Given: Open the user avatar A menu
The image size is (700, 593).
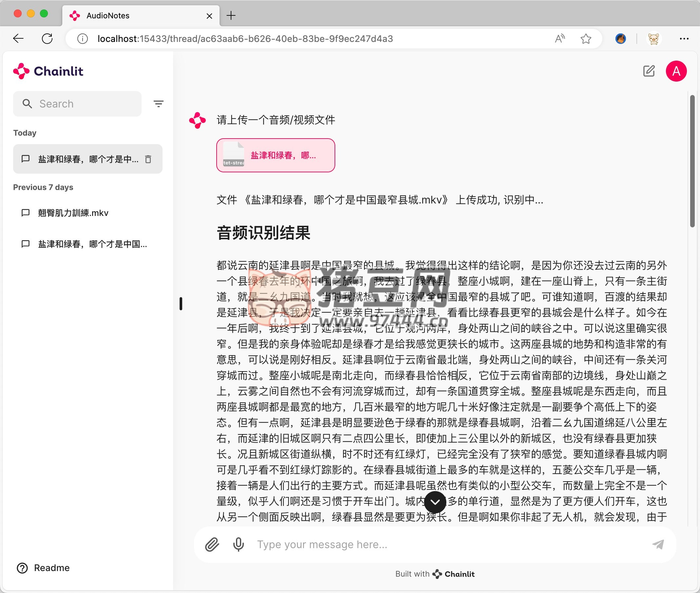Looking at the screenshot, I should coord(676,71).
